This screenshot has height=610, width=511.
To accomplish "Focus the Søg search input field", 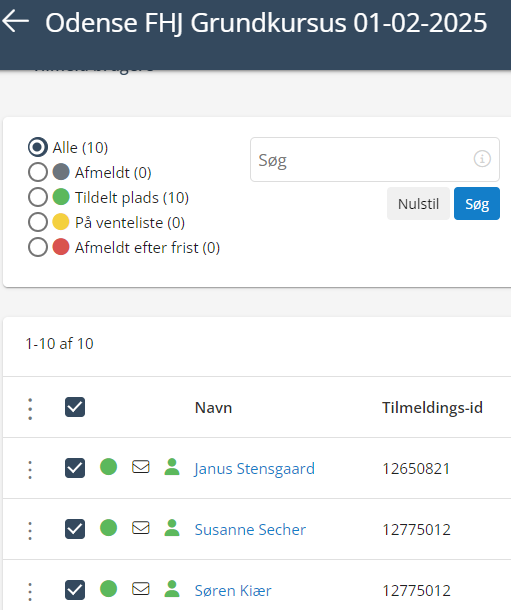I will coord(375,160).
